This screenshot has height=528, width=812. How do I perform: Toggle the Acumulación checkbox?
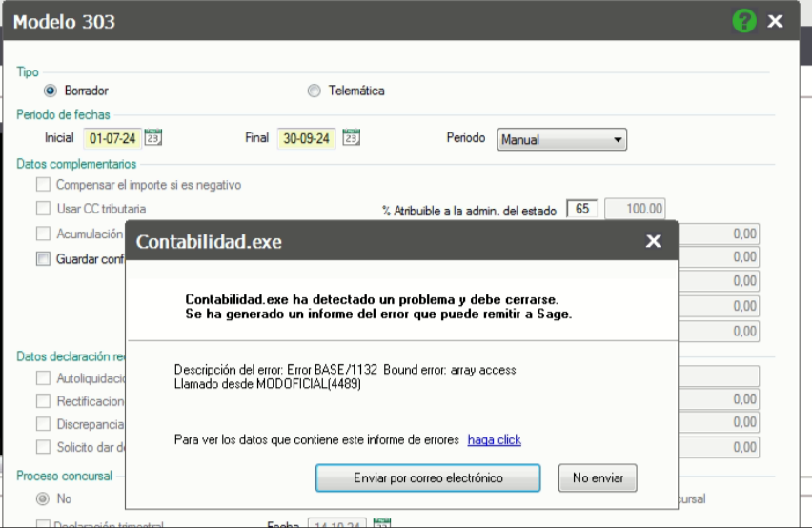tap(44, 234)
